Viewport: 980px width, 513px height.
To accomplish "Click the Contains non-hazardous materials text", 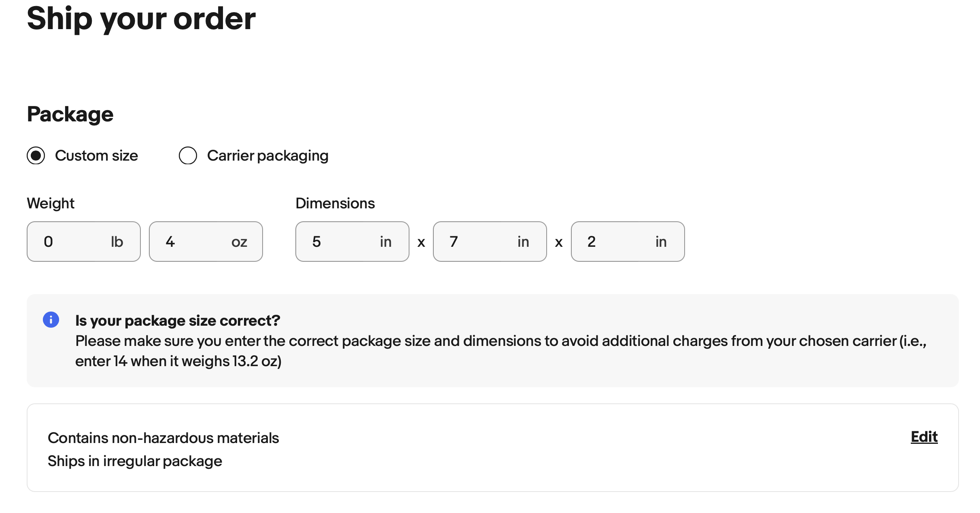I will [163, 438].
